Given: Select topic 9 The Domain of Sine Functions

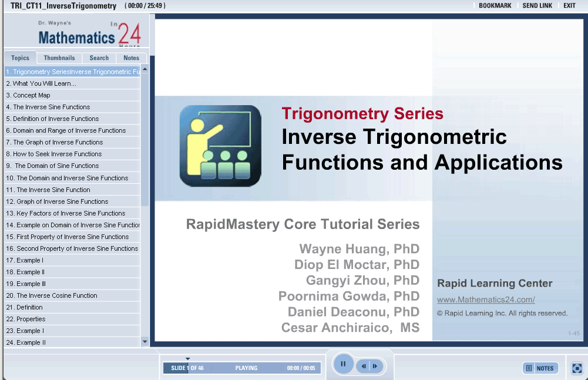Looking at the screenshot, I should click(72, 166).
